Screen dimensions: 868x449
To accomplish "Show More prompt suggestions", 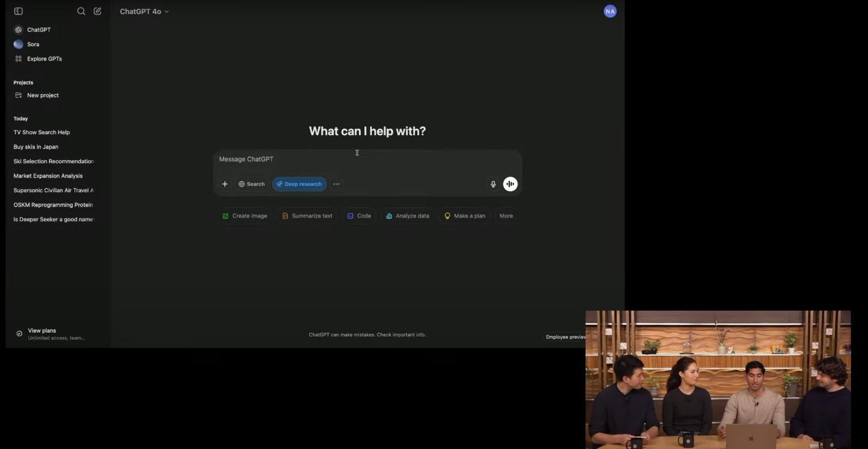I will pyautogui.click(x=506, y=216).
